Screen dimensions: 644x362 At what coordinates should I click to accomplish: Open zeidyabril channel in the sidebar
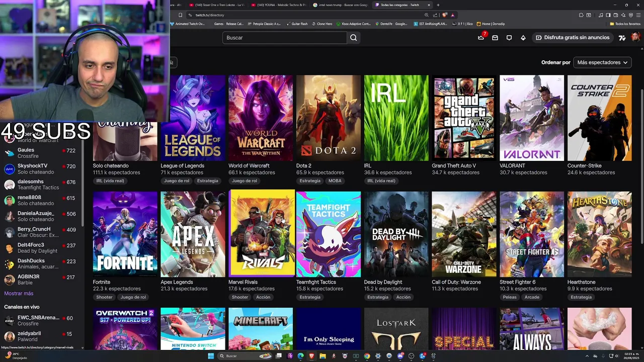coord(40,336)
